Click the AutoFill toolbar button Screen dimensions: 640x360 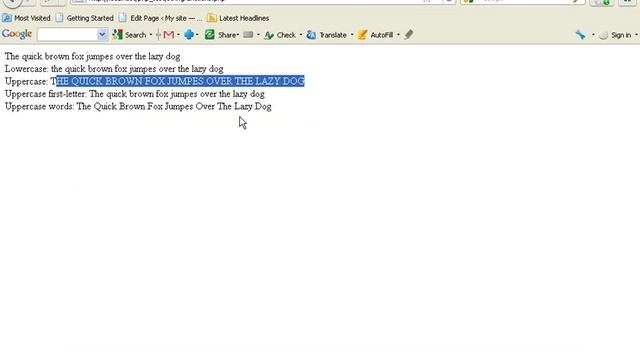(375, 35)
